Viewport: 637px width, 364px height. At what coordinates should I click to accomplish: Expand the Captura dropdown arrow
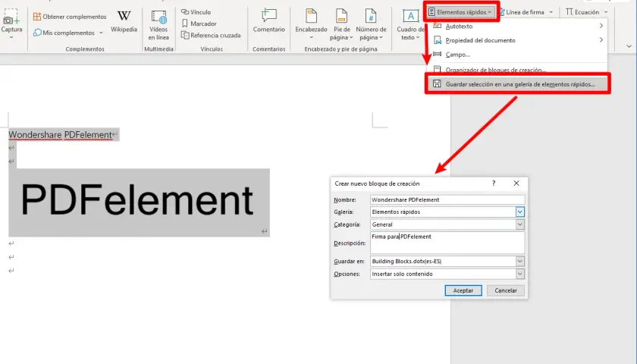[11, 37]
